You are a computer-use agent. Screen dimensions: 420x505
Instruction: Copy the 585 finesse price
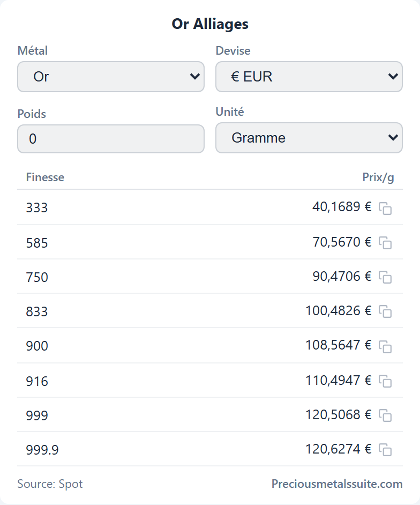[385, 242]
